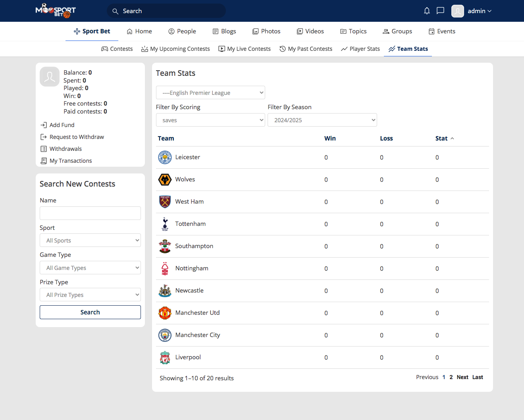The width and height of the screenshot is (524, 420).
Task: Click the Southampton team crest
Action: [165, 246]
